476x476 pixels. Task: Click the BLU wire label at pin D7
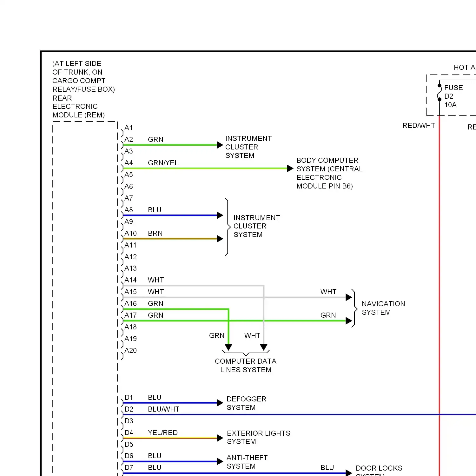pyautogui.click(x=155, y=468)
